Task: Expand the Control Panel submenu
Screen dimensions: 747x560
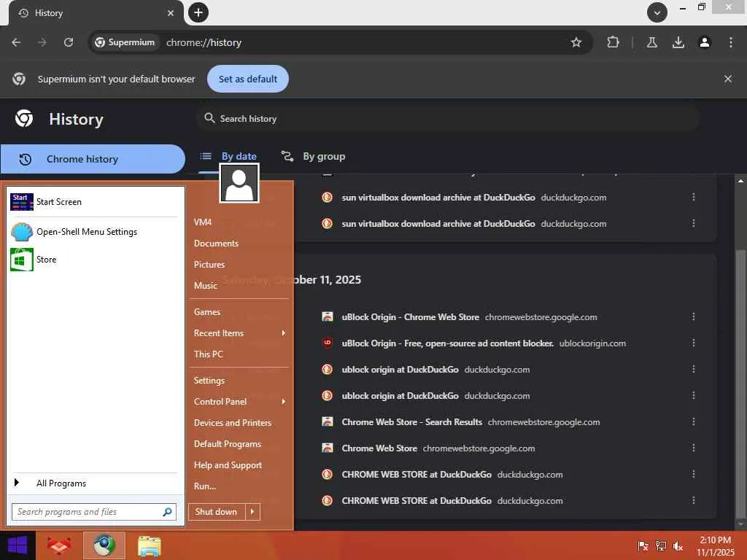Action: point(239,402)
